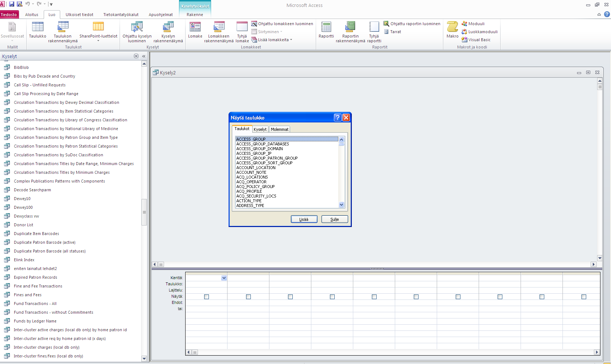Open Kyselyn rakennenäkymä query design
The height and width of the screenshot is (364, 611).
(168, 32)
